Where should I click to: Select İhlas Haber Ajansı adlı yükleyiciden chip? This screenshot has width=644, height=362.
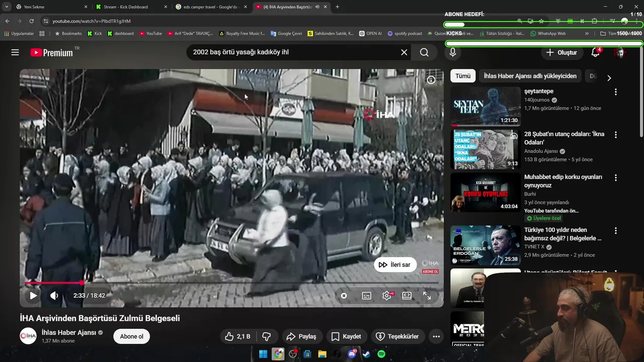click(x=530, y=76)
